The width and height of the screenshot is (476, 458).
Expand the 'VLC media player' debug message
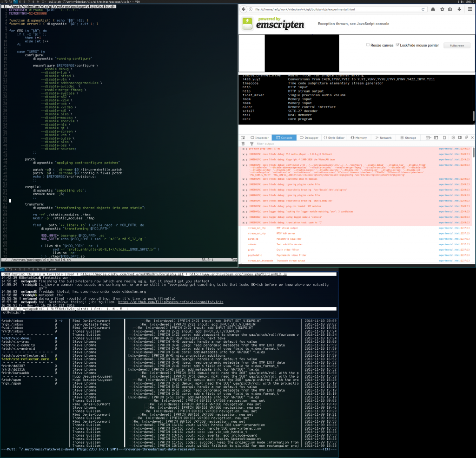click(x=246, y=154)
